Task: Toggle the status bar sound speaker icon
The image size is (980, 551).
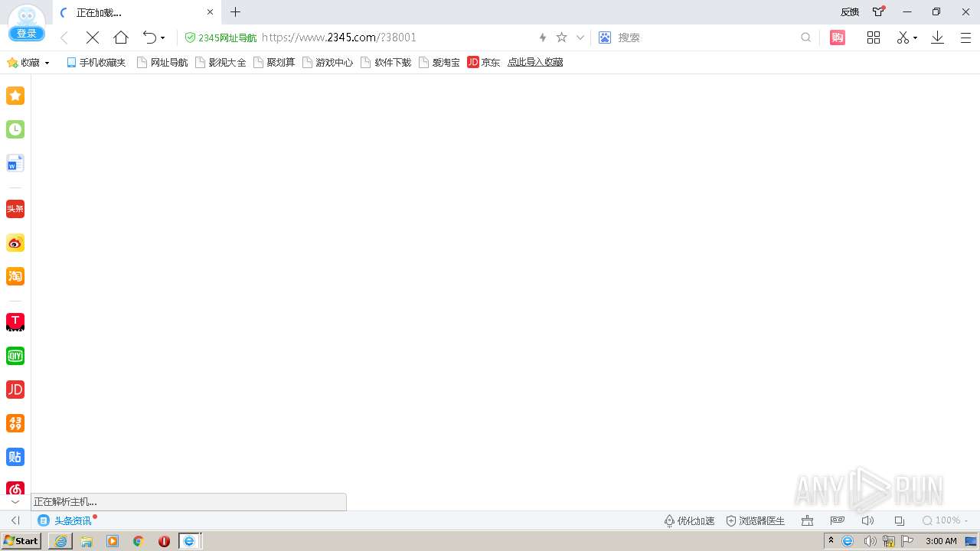Action: pyautogui.click(x=867, y=520)
